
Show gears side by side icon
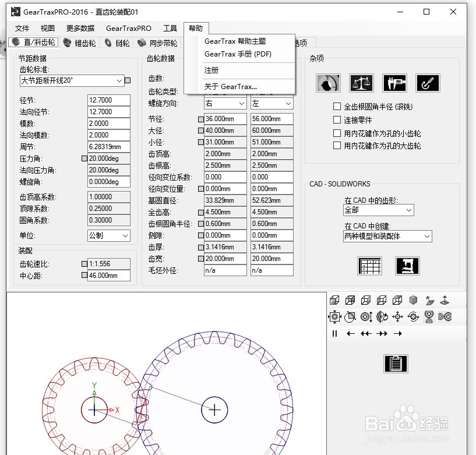point(445,316)
